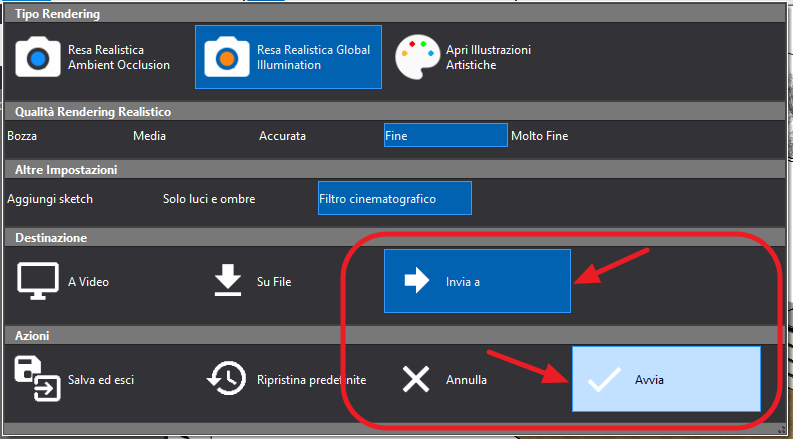The height and width of the screenshot is (439, 793).
Task: Set rendering quality to Bozza
Action: point(22,136)
